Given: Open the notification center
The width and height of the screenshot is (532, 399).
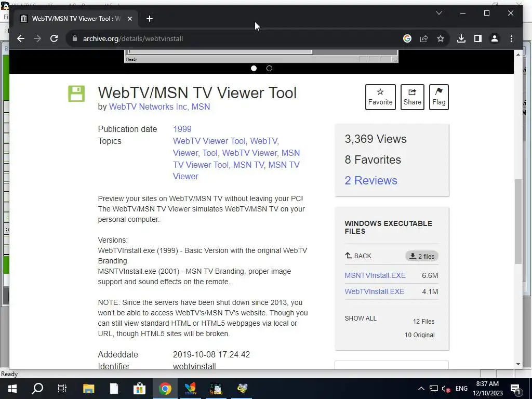Looking at the screenshot, I should pos(516,389).
